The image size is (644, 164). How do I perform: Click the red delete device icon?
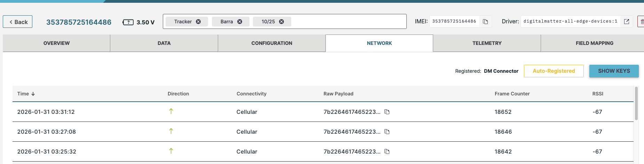tap(641, 22)
